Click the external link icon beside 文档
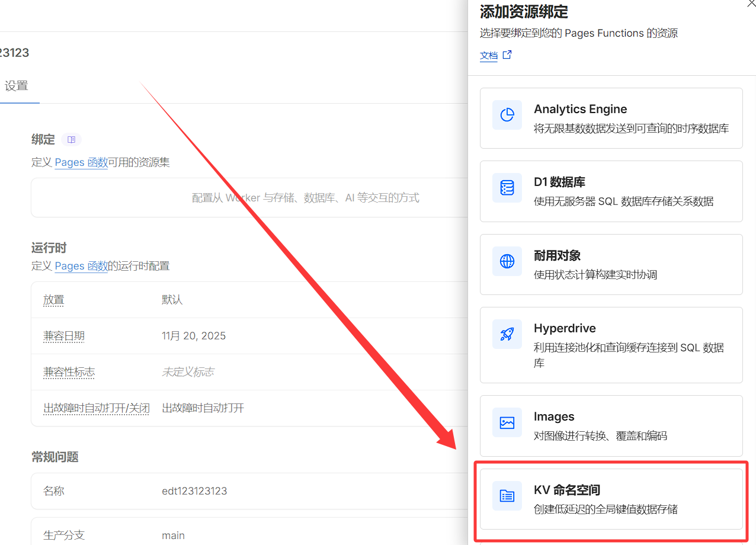 coord(507,55)
